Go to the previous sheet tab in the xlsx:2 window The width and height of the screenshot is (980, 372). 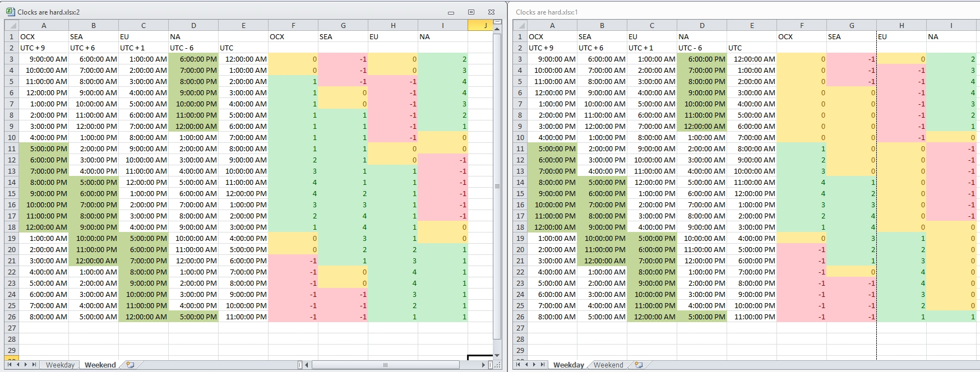point(18,365)
